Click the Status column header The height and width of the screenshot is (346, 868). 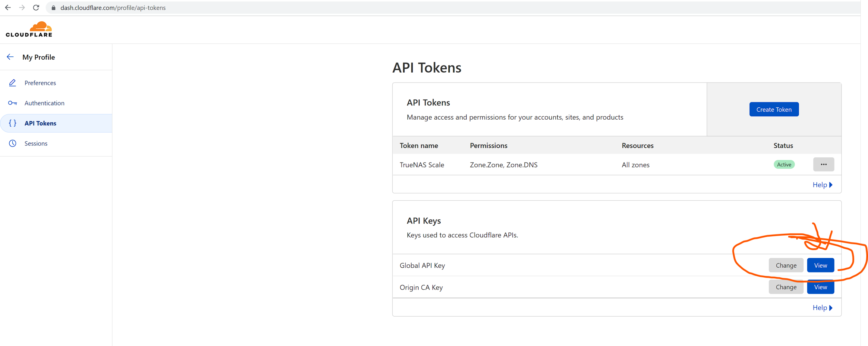783,146
